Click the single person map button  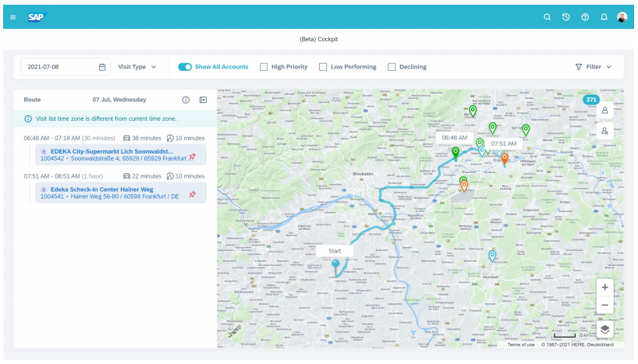click(x=604, y=110)
